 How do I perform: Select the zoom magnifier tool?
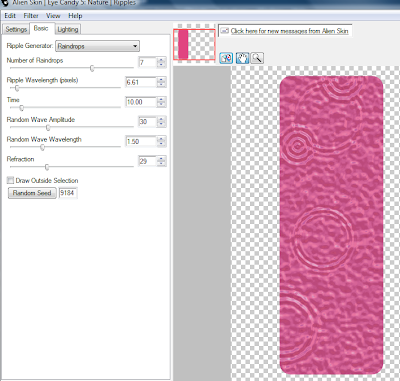257,58
